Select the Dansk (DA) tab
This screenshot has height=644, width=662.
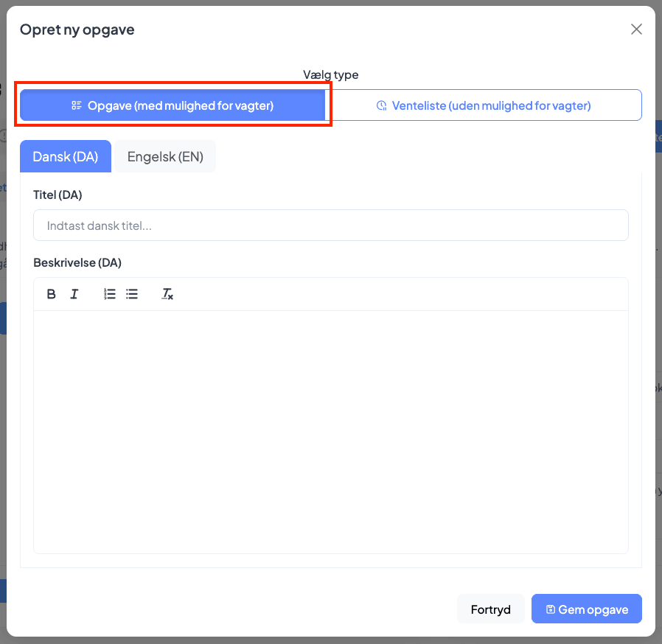tap(65, 155)
